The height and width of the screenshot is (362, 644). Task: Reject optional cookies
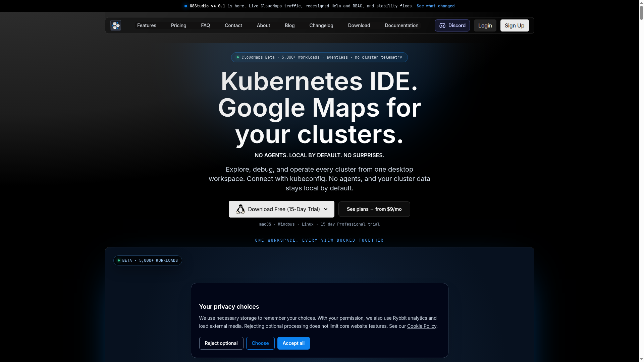(x=221, y=343)
